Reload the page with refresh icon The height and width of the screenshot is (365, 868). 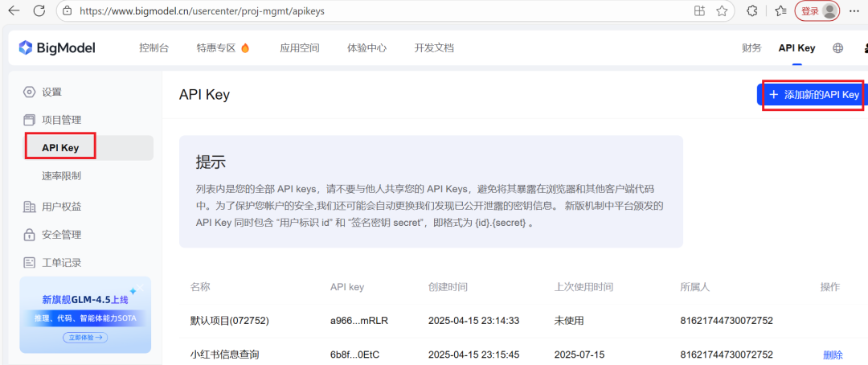[39, 10]
